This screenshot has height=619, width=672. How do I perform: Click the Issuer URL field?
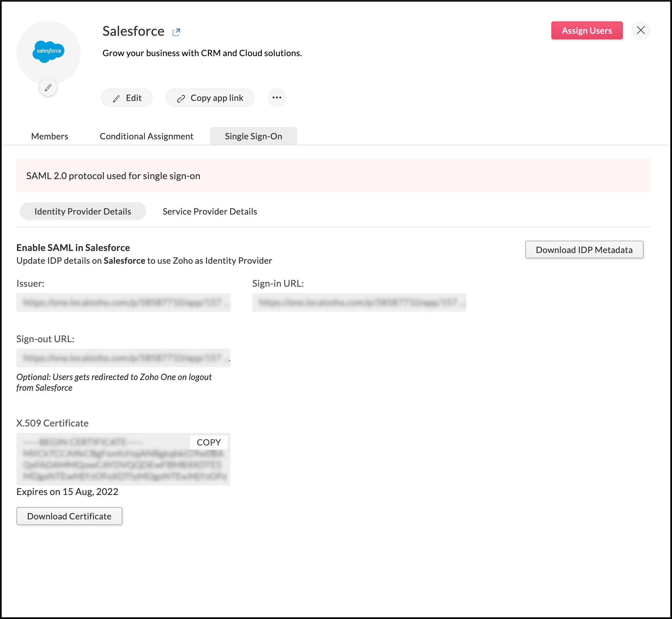click(123, 303)
